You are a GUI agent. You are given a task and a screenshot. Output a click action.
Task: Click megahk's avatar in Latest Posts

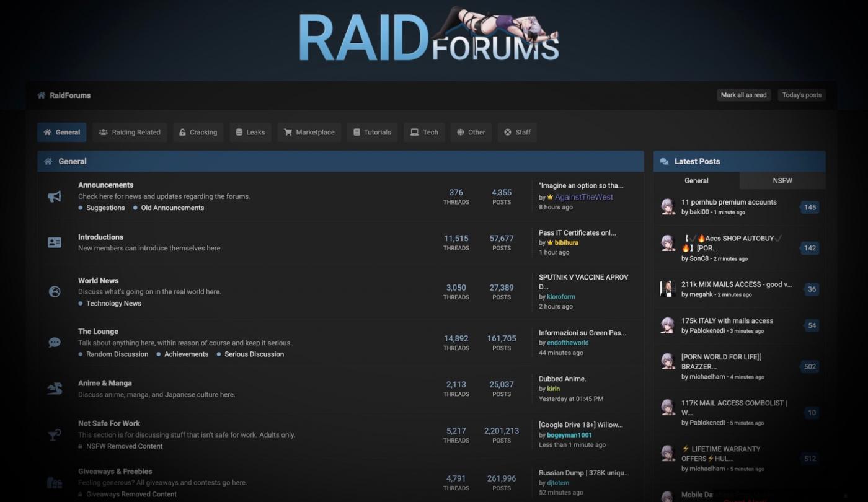tap(668, 289)
